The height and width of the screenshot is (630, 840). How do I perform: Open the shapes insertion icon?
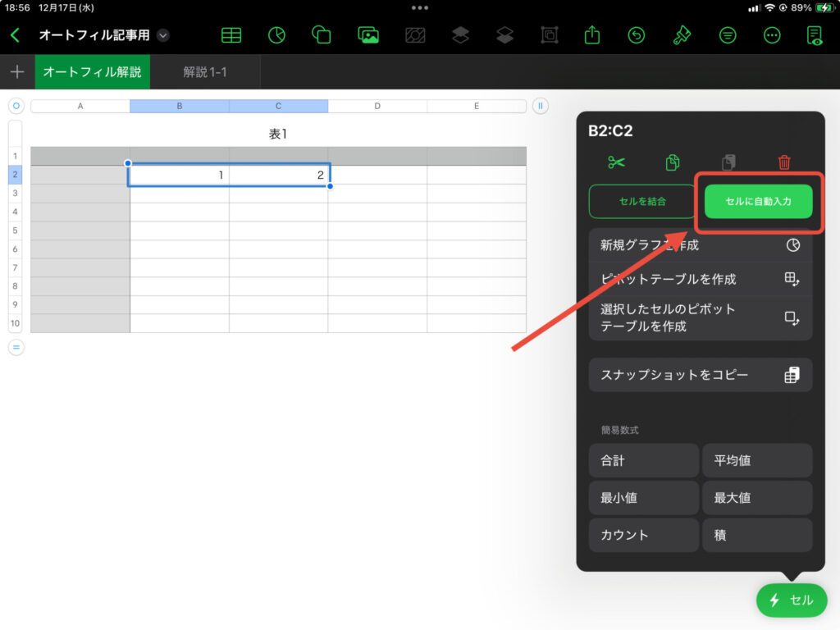coord(322,34)
